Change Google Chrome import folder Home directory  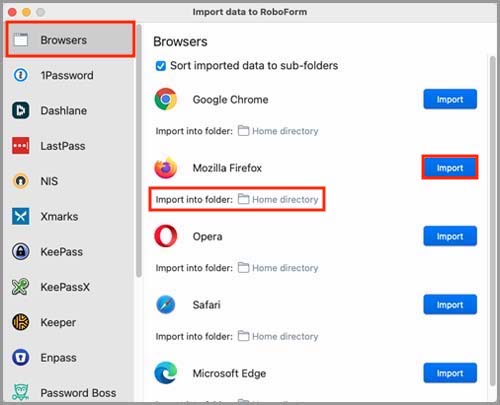tap(278, 131)
